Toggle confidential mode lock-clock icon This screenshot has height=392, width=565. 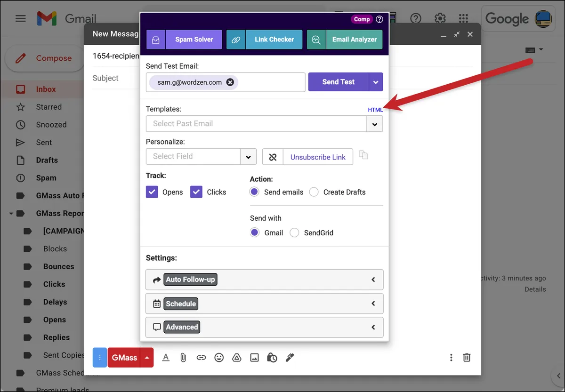coord(272,358)
